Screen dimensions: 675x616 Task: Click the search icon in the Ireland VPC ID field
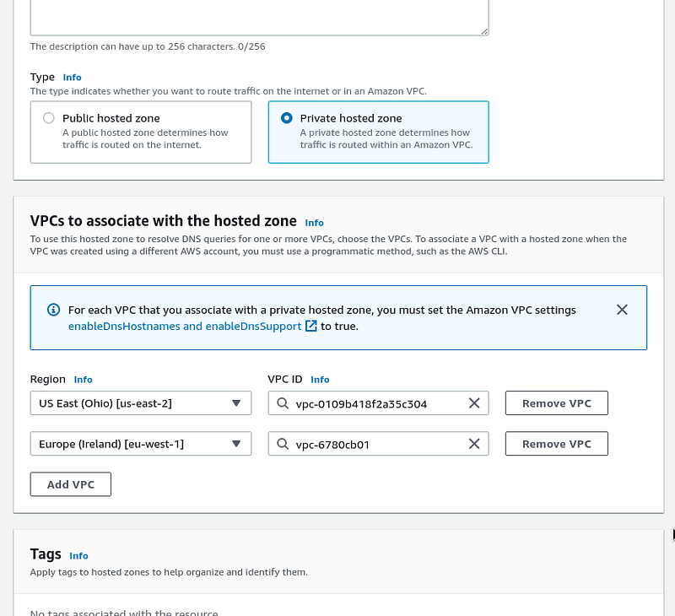coord(283,444)
